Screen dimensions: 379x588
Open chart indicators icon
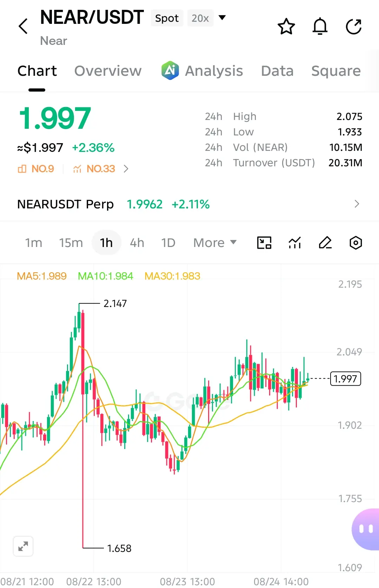295,243
